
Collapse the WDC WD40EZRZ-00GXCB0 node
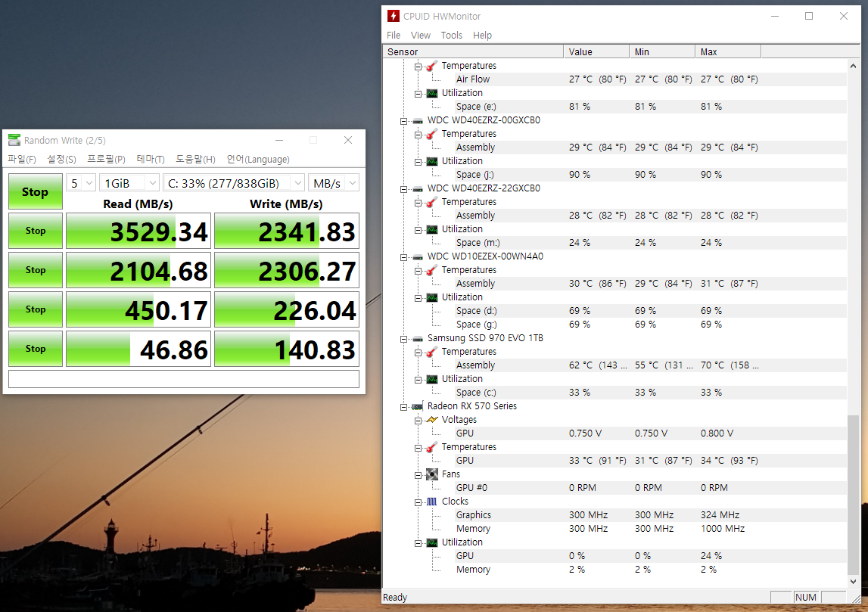[404, 120]
